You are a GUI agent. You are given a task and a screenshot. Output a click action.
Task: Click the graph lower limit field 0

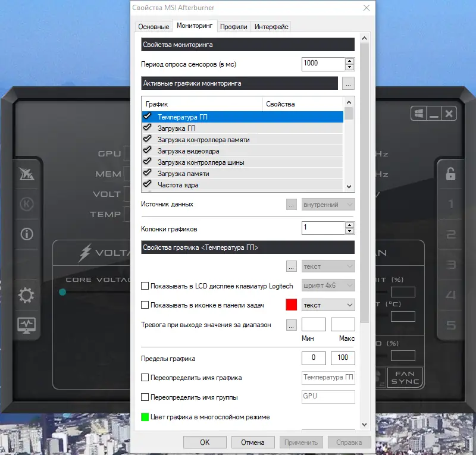coord(314,358)
